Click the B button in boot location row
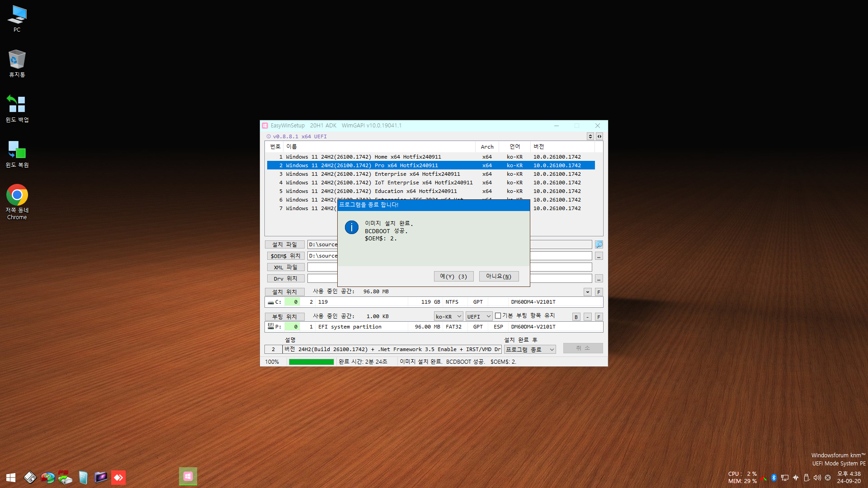Screen dimensions: 868x488 click(576, 317)
